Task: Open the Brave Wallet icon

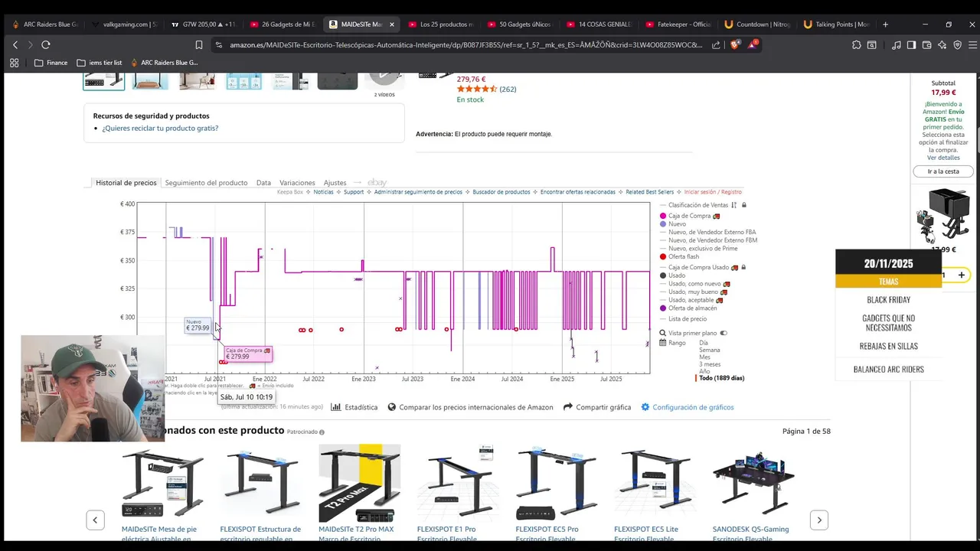Action: (926, 45)
